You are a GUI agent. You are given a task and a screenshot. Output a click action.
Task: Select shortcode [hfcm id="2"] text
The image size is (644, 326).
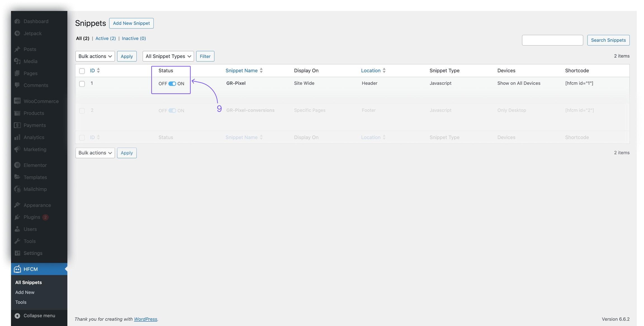[579, 110]
